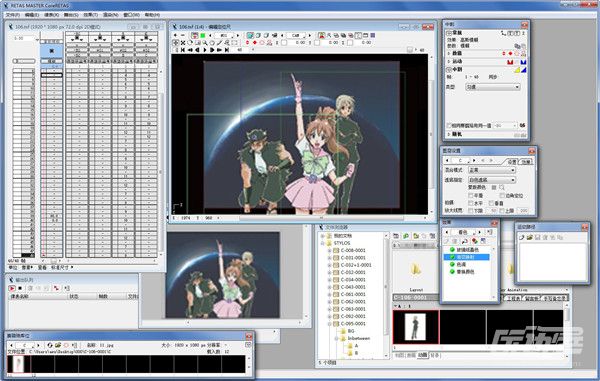Open the 帮助(H) menu
This screenshot has height=381, width=600.
pos(152,15)
